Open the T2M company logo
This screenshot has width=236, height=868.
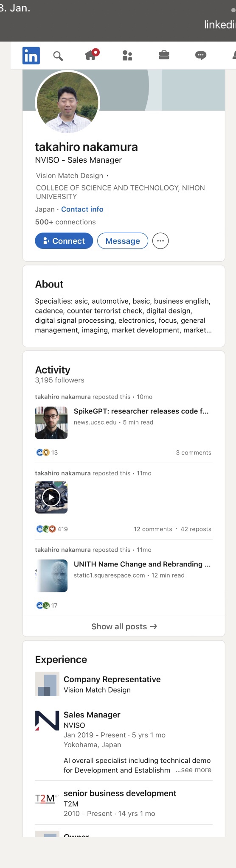(47, 798)
